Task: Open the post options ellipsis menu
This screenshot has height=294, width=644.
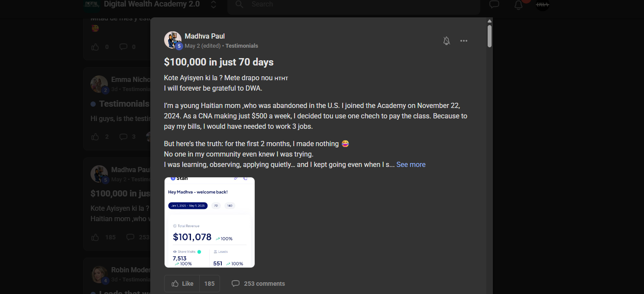Action: pos(464,41)
